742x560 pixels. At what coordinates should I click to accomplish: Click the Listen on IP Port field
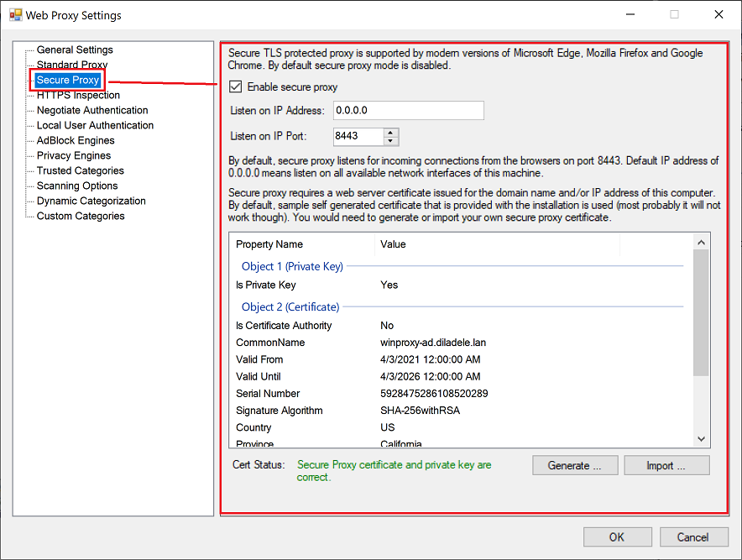coord(358,136)
